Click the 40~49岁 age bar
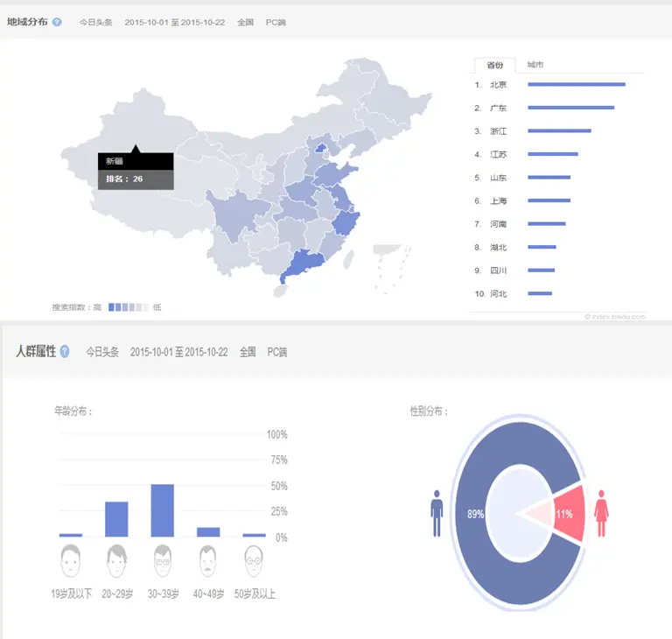Viewport: 672px width, 639px height. 208,532
